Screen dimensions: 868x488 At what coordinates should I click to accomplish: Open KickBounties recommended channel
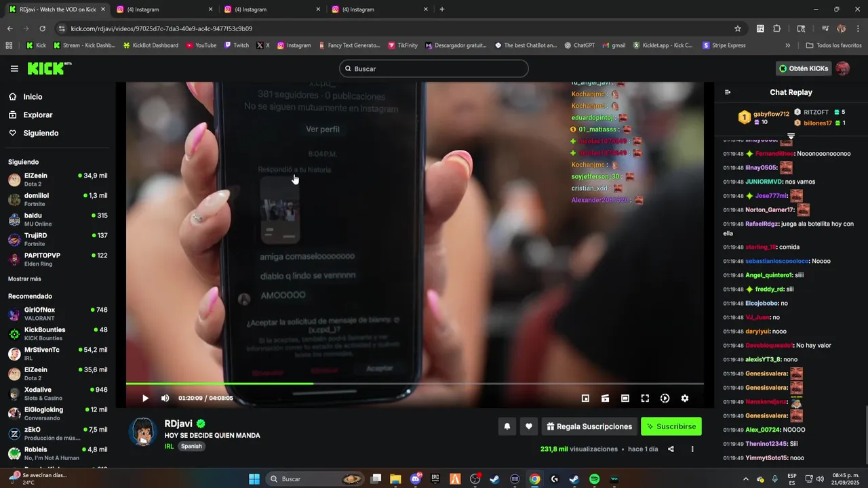tap(58, 333)
